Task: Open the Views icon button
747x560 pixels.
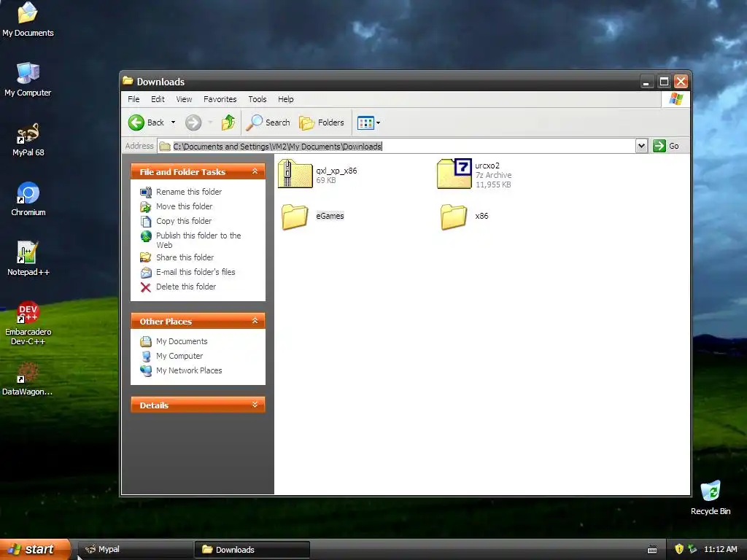Action: [x=365, y=122]
